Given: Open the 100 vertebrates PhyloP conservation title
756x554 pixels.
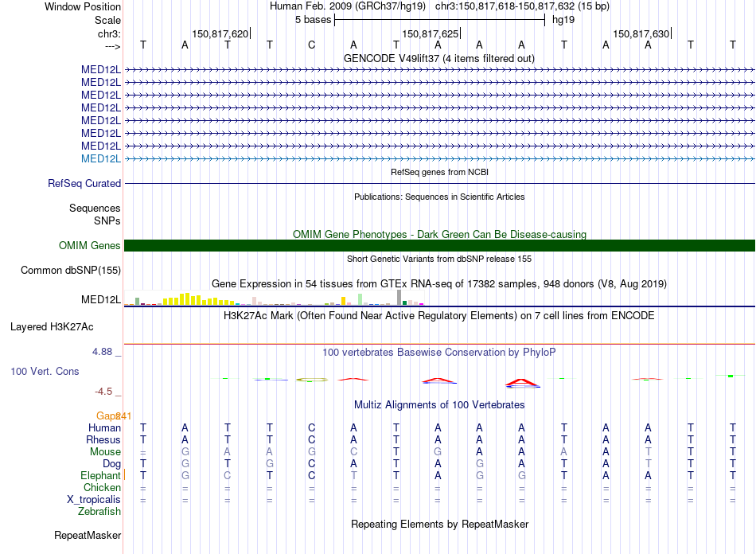Looking at the screenshot, I should (439, 353).
